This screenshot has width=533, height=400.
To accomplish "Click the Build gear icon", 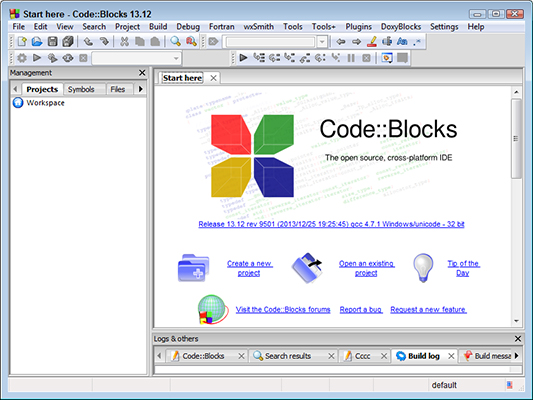I will (22, 58).
